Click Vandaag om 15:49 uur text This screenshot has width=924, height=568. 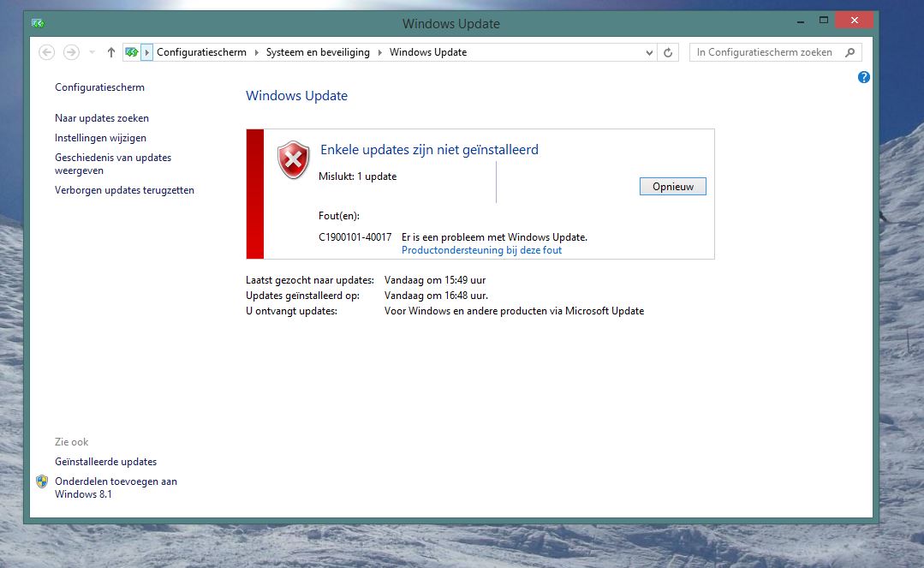point(435,280)
